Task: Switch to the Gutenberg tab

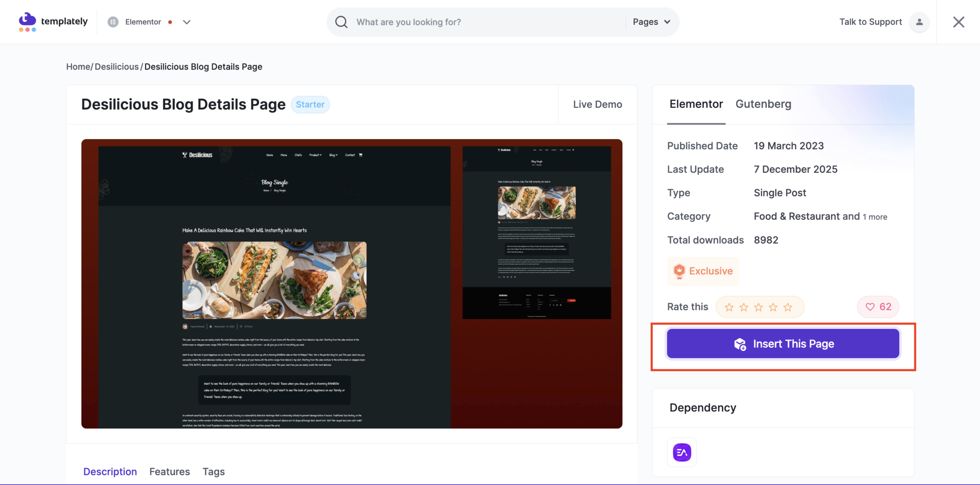Action: 763,104
